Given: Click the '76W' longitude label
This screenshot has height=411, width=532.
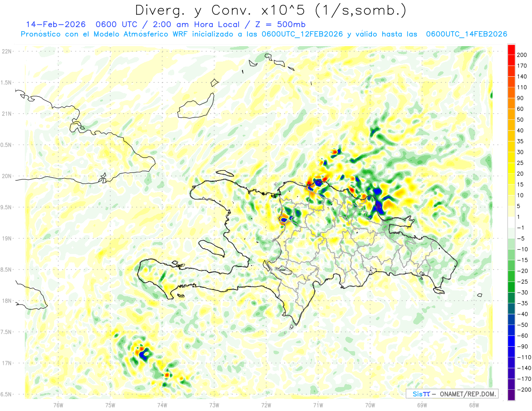Looking at the screenshot, I should (58, 405).
